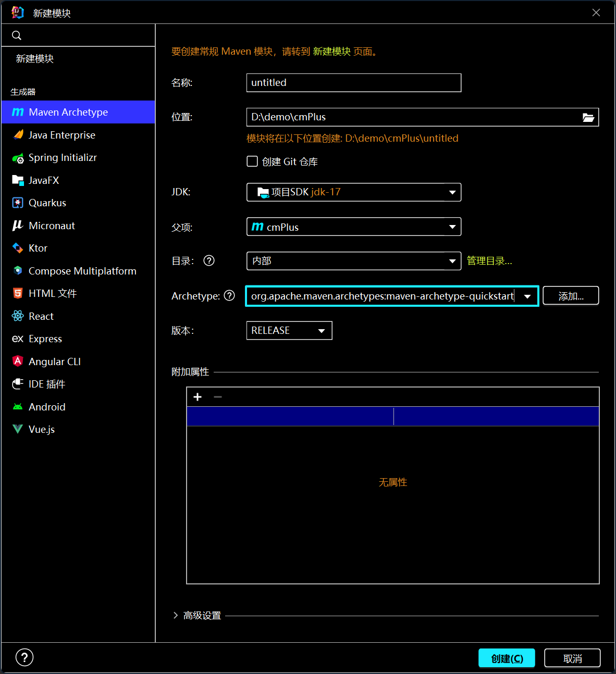Viewport: 616px width, 674px height.
Task: Click the Android robot icon
Action: [18, 407]
